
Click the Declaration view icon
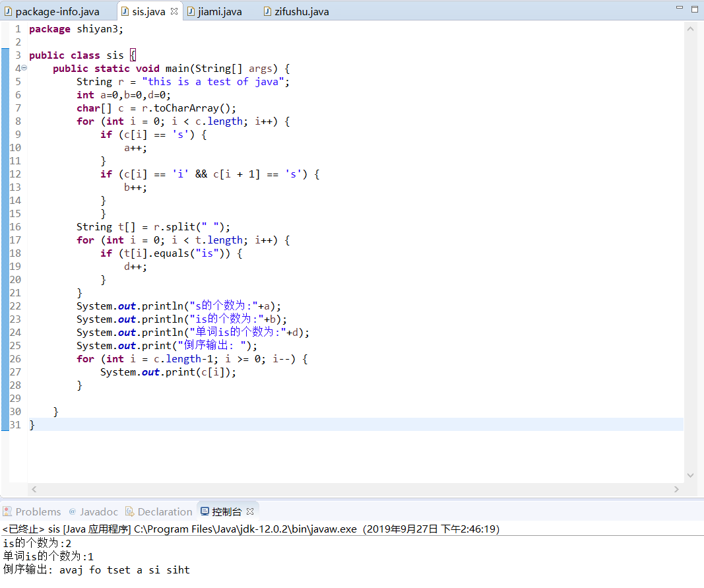tap(130, 511)
